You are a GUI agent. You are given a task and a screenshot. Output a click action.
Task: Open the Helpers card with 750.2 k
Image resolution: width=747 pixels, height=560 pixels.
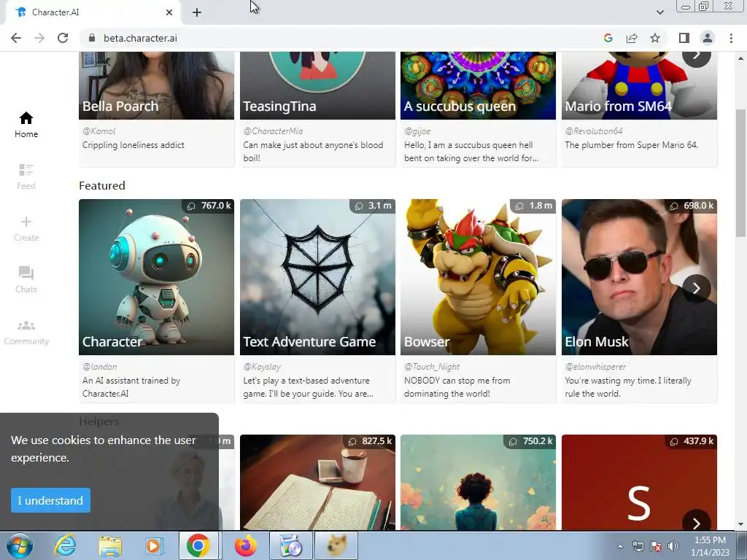point(478,483)
